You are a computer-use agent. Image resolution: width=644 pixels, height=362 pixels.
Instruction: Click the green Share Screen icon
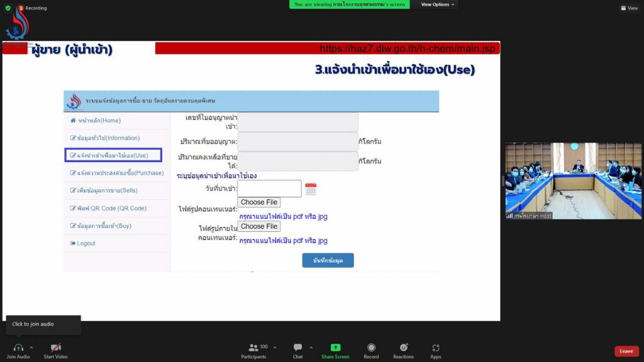[x=335, y=348]
